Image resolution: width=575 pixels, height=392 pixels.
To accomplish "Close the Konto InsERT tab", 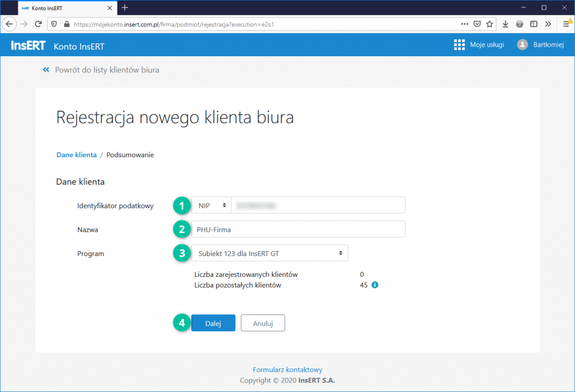I will coord(109,8).
